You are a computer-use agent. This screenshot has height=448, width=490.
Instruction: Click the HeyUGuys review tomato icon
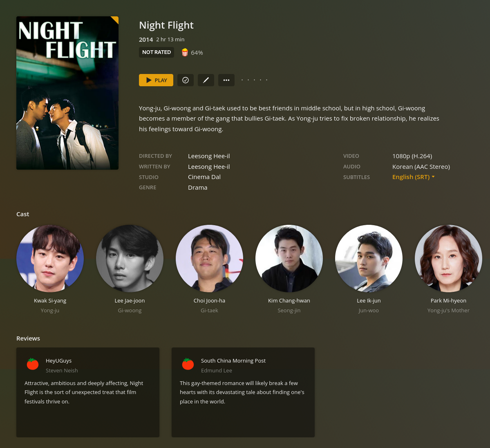(33, 364)
